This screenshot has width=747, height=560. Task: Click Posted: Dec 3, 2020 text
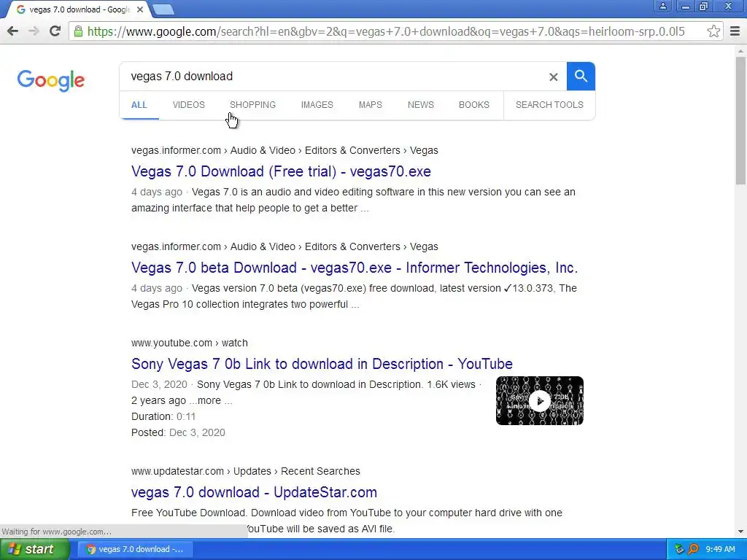point(178,432)
